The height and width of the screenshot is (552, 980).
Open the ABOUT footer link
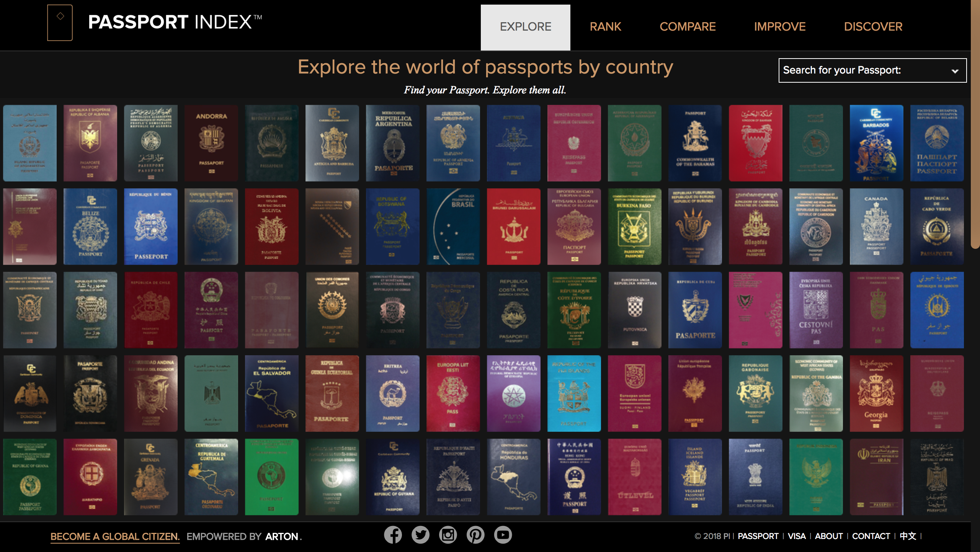point(828,536)
